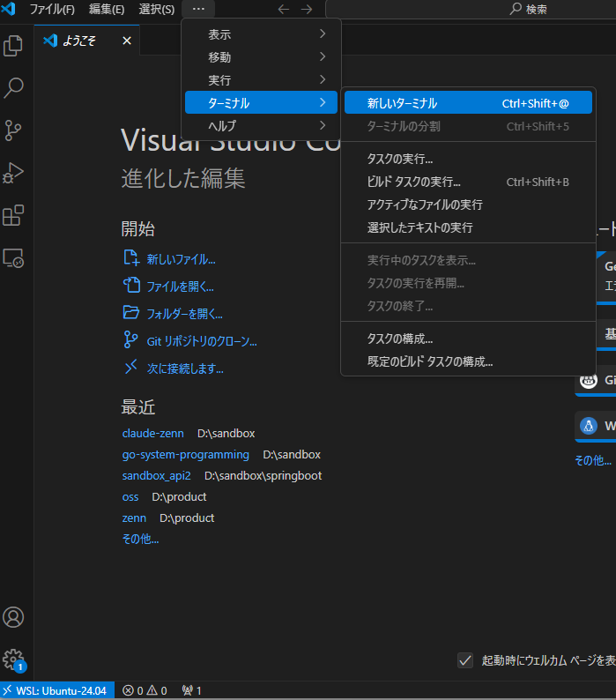Close the ようこそ tab

pos(127,41)
